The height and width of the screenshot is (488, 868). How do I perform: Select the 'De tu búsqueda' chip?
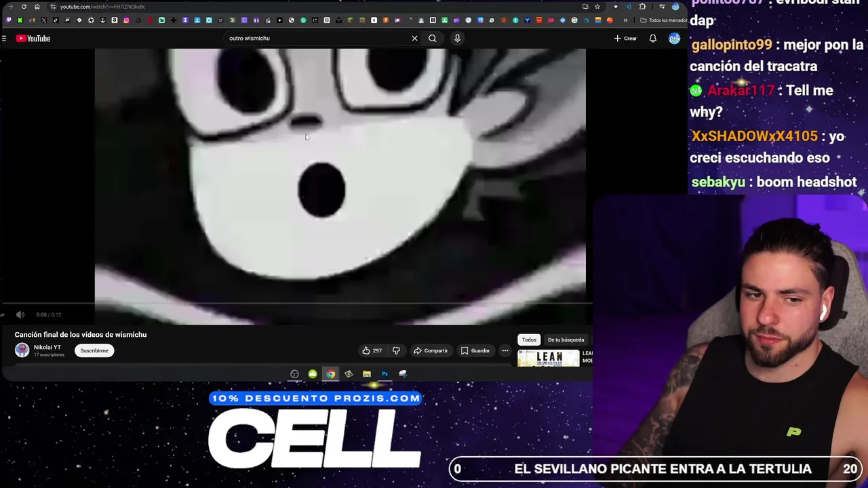tap(566, 340)
